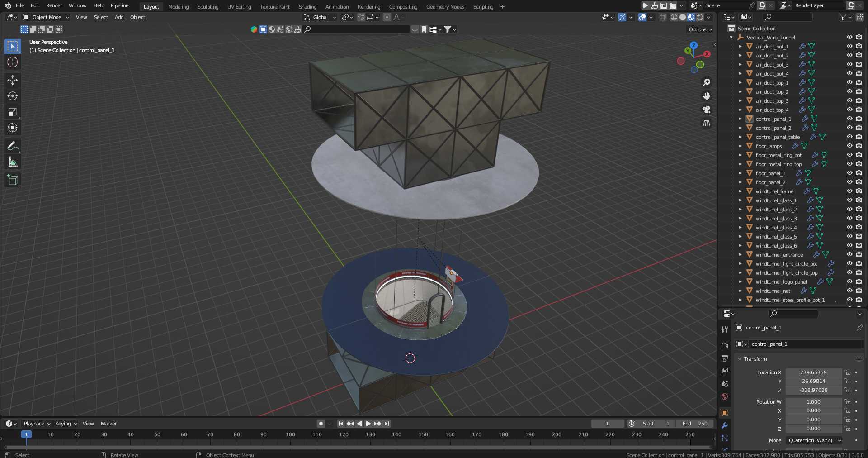The height and width of the screenshot is (458, 868).
Task: Click the current frame marker at 1
Action: click(x=26, y=434)
